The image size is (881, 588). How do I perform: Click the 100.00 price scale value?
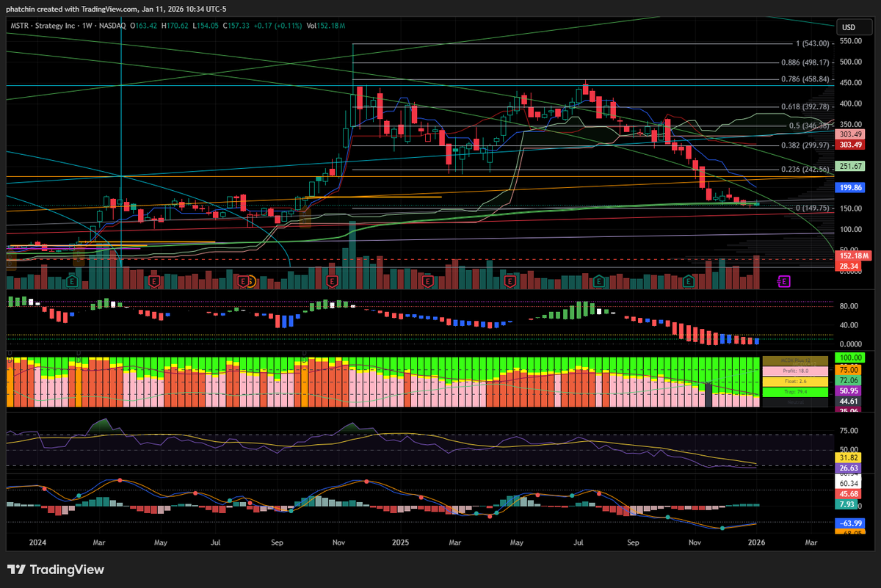[x=852, y=230]
